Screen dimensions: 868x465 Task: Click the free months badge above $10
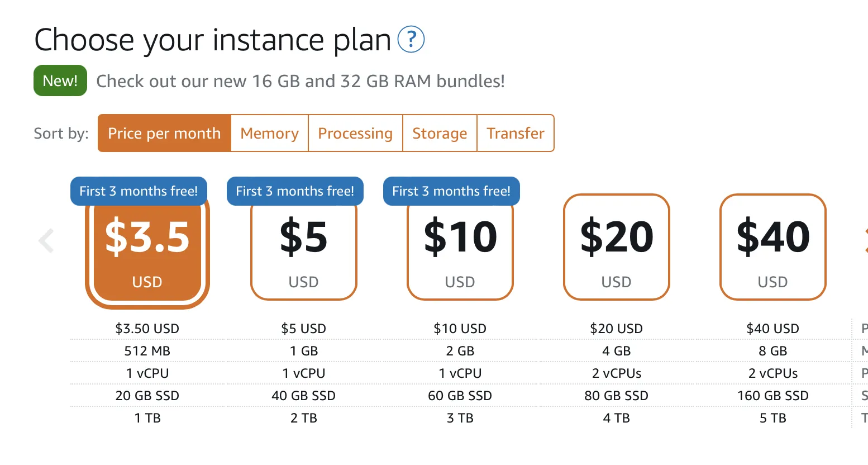451,191
